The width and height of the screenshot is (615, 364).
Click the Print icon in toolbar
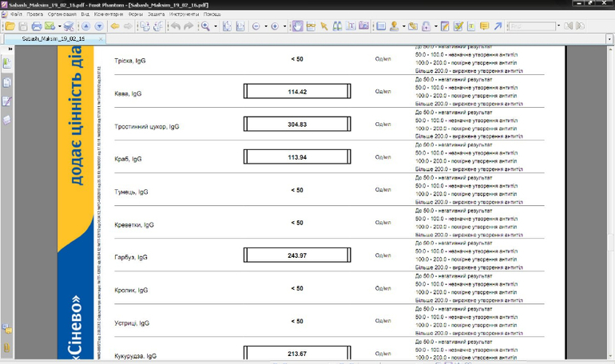(x=36, y=26)
